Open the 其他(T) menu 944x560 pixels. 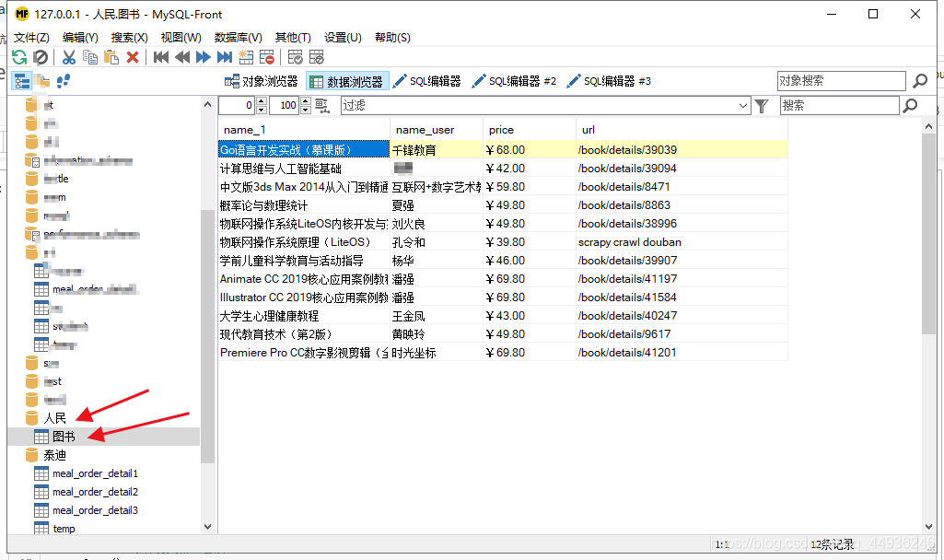293,38
